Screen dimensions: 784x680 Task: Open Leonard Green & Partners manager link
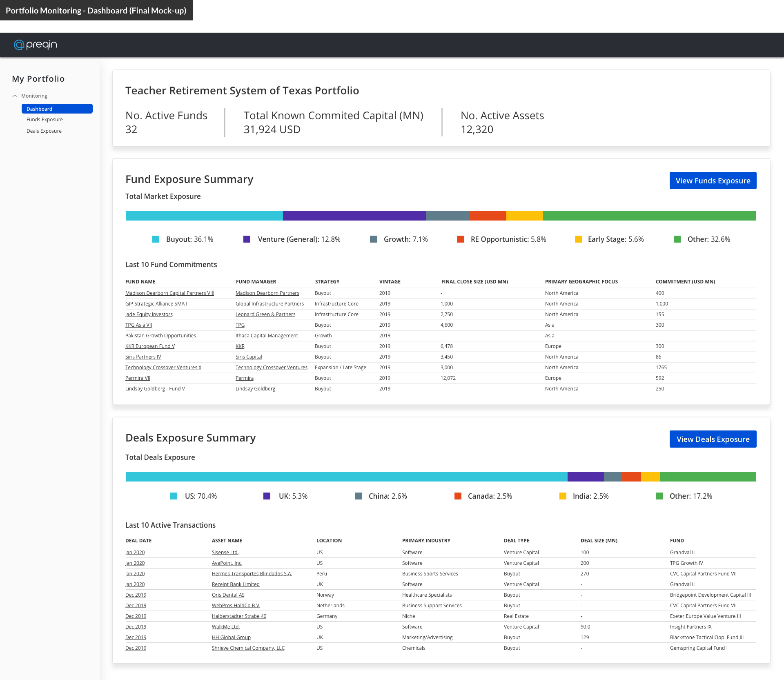[265, 314]
